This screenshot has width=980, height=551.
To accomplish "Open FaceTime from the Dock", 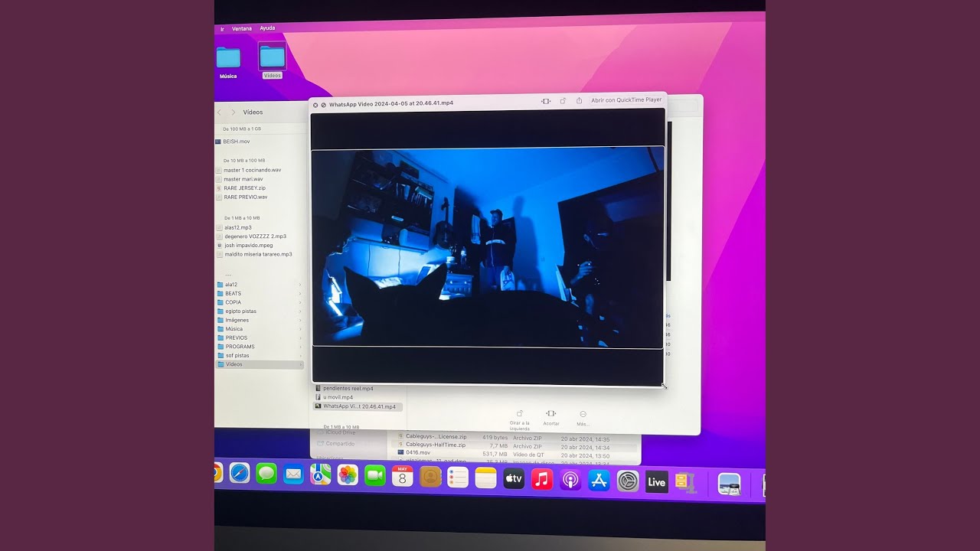I will [375, 476].
